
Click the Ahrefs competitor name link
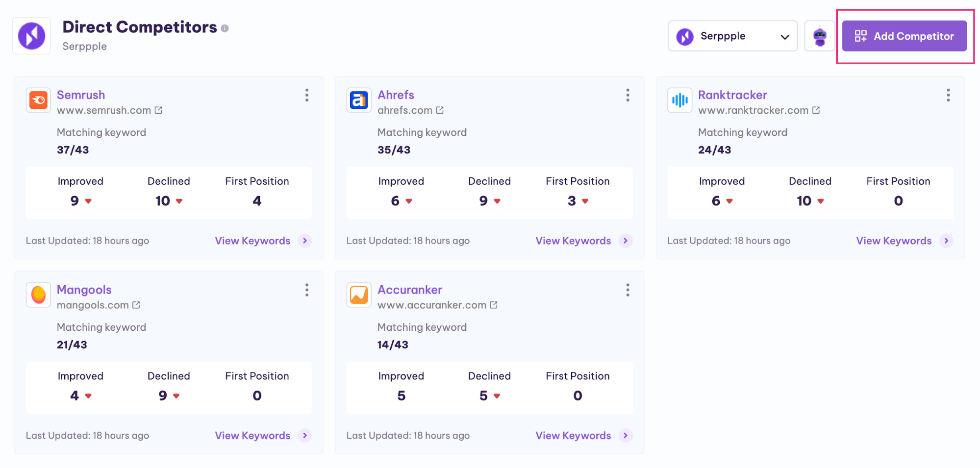(396, 95)
